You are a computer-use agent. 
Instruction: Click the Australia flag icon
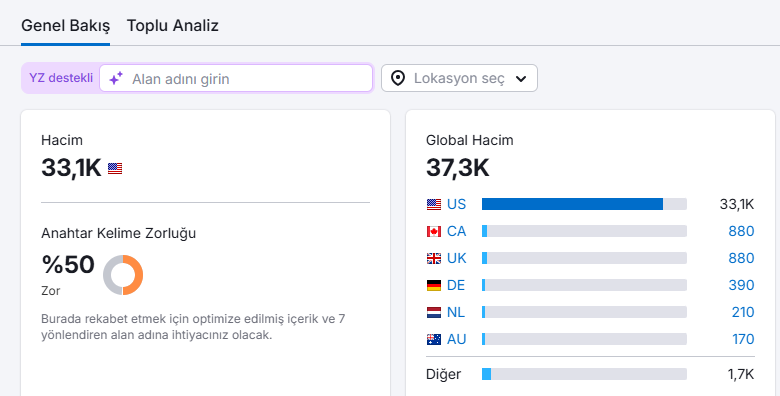pyautogui.click(x=434, y=339)
